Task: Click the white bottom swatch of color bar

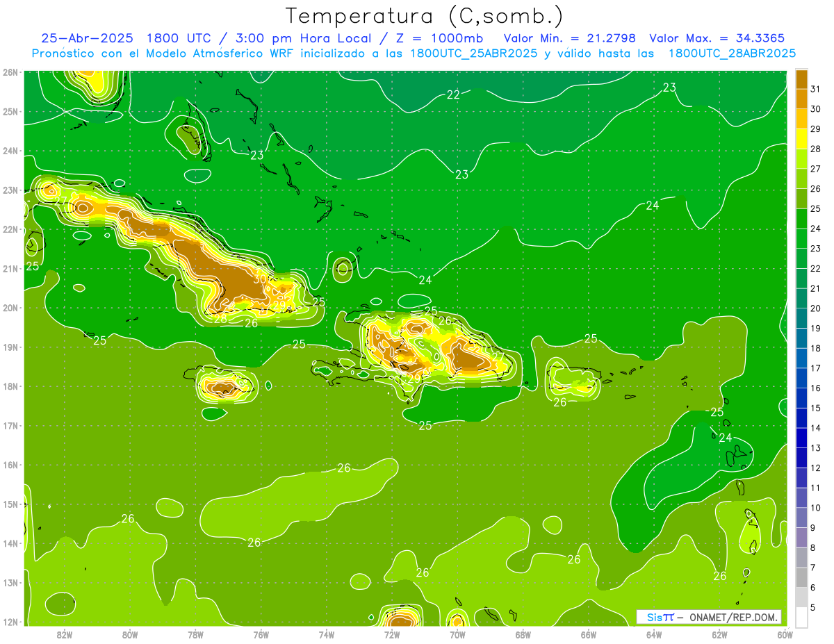Action: [x=801, y=617]
